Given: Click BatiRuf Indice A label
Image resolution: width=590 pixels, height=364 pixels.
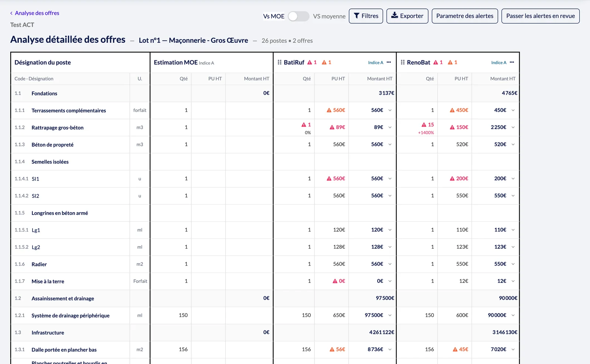Looking at the screenshot, I should 375,63.
